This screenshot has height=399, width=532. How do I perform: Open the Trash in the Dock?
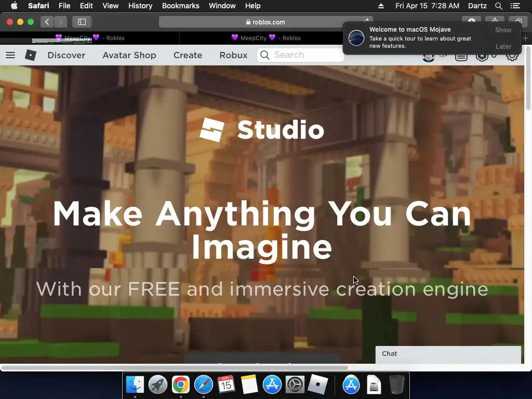point(396,385)
